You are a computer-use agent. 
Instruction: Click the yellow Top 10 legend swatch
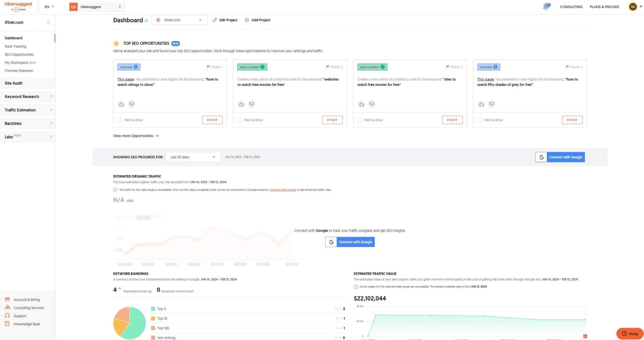pos(153,319)
